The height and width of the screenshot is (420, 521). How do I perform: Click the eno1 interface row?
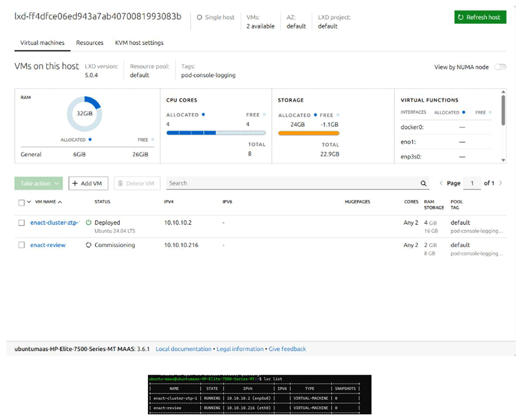[446, 142]
